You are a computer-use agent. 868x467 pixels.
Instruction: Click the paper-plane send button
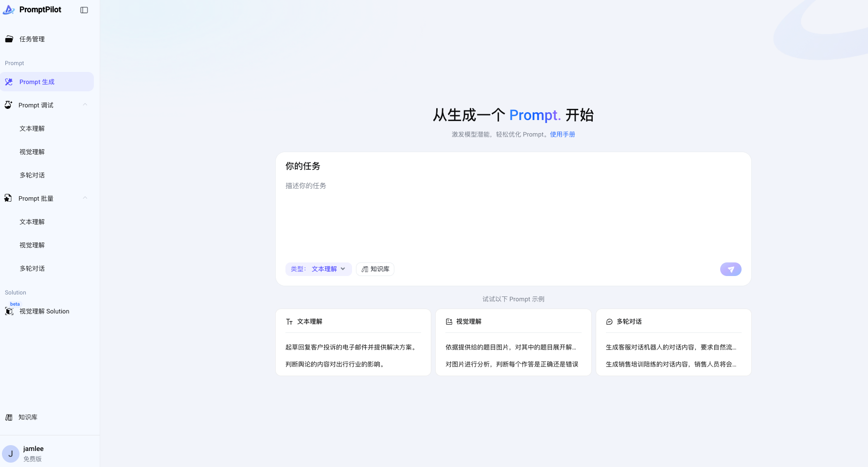(x=731, y=269)
